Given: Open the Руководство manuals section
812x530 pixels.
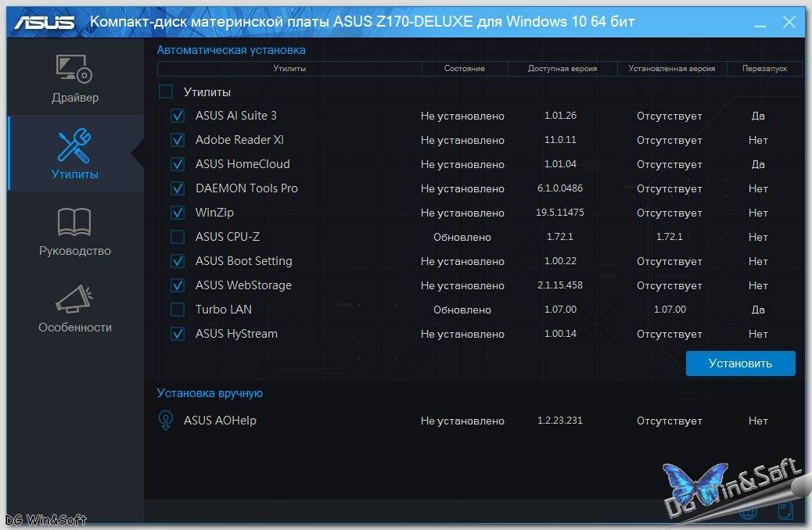Looking at the screenshot, I should (75, 231).
